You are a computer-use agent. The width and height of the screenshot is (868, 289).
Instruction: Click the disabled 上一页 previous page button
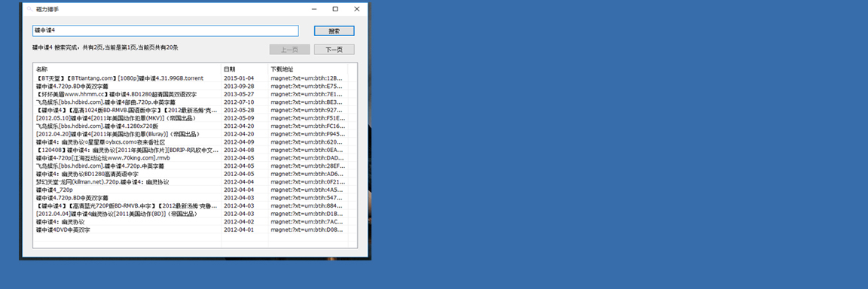(289, 50)
